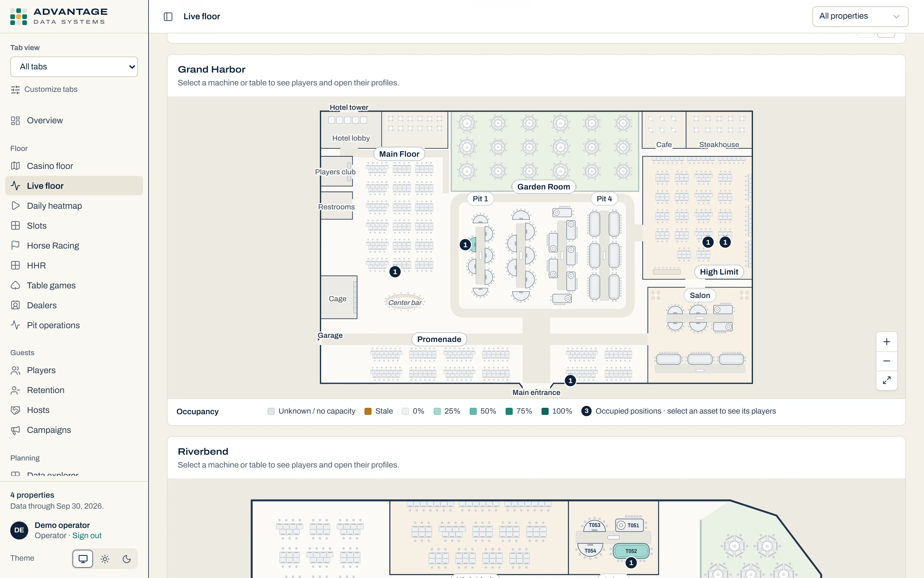Open the All tabs dropdown
This screenshot has width=924, height=578.
coord(74,67)
